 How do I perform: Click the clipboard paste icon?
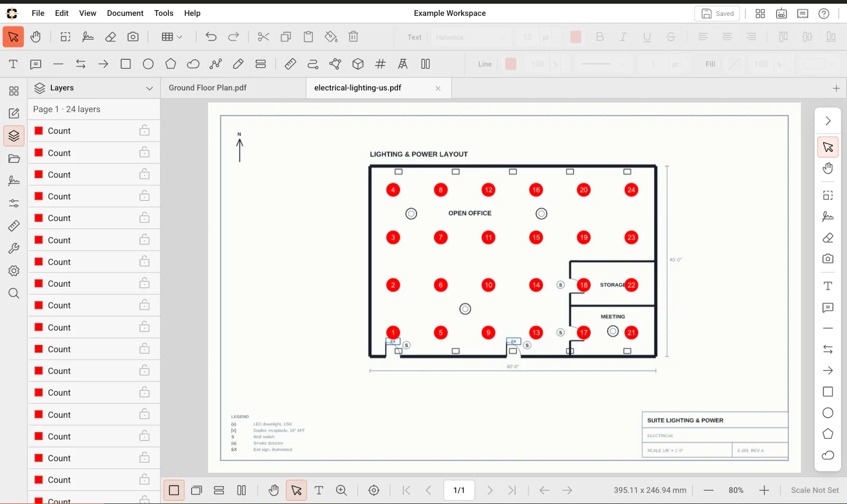click(308, 37)
